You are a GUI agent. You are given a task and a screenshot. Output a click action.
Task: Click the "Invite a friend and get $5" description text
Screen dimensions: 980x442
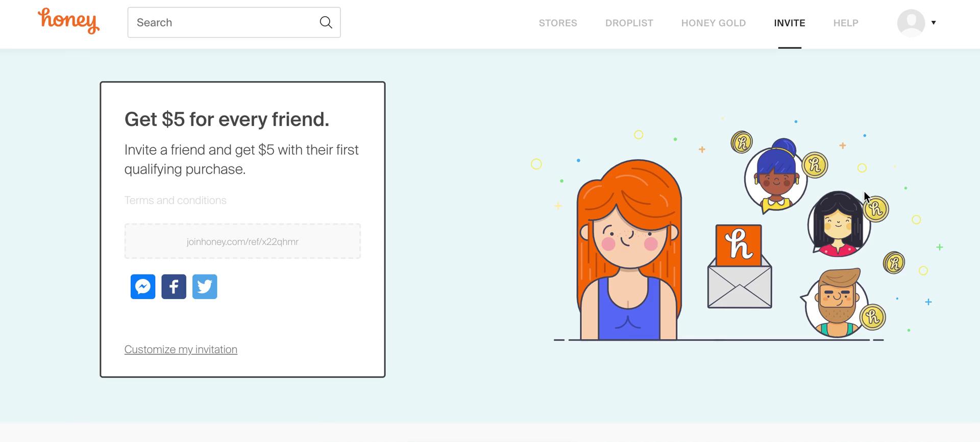241,159
